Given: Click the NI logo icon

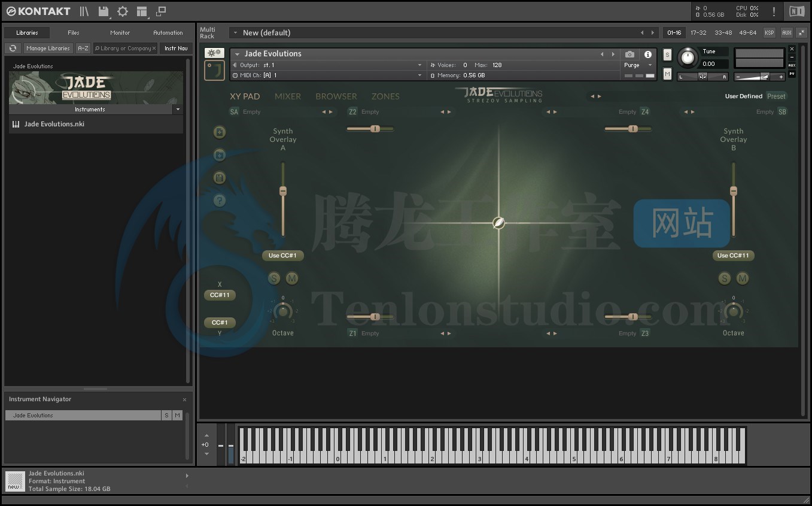Looking at the screenshot, I should [x=796, y=11].
